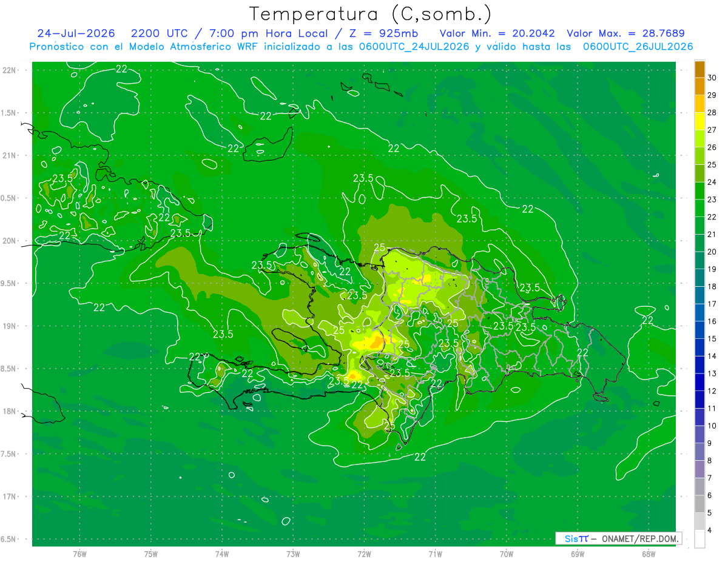Click the color scale value '4'
728x562 pixels.
[x=710, y=531]
